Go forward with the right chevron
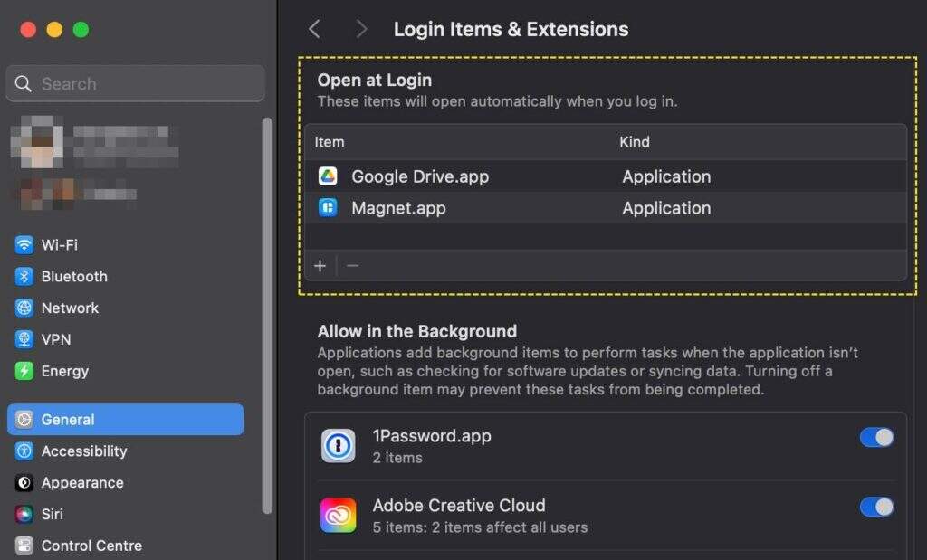Viewport: 927px width, 560px height. click(361, 29)
